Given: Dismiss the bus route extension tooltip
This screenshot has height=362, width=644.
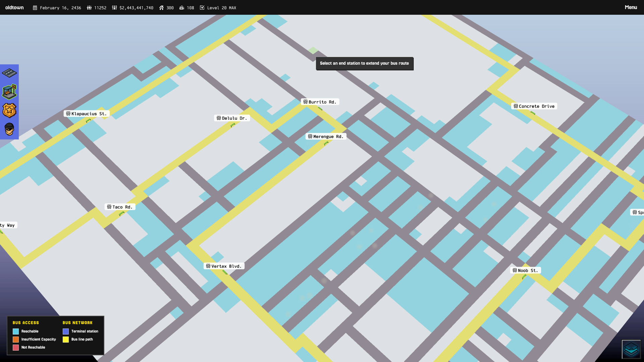Looking at the screenshot, I should coord(365,63).
